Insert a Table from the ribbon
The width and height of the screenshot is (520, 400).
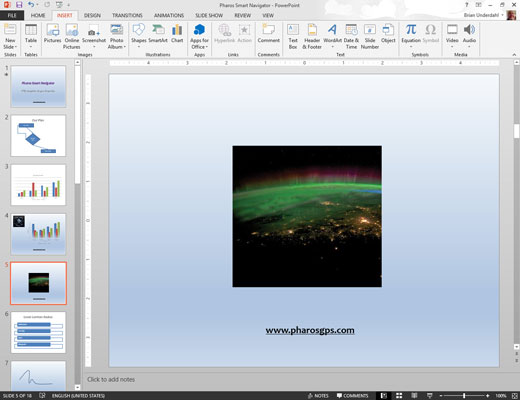tap(31, 36)
